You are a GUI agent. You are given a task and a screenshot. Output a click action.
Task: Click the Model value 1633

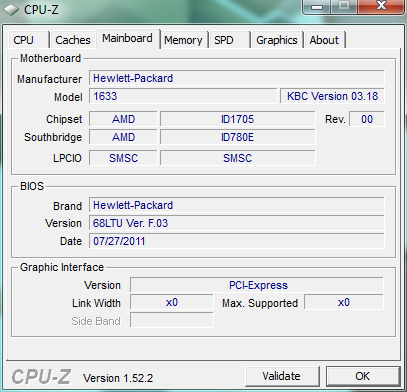pos(183,96)
